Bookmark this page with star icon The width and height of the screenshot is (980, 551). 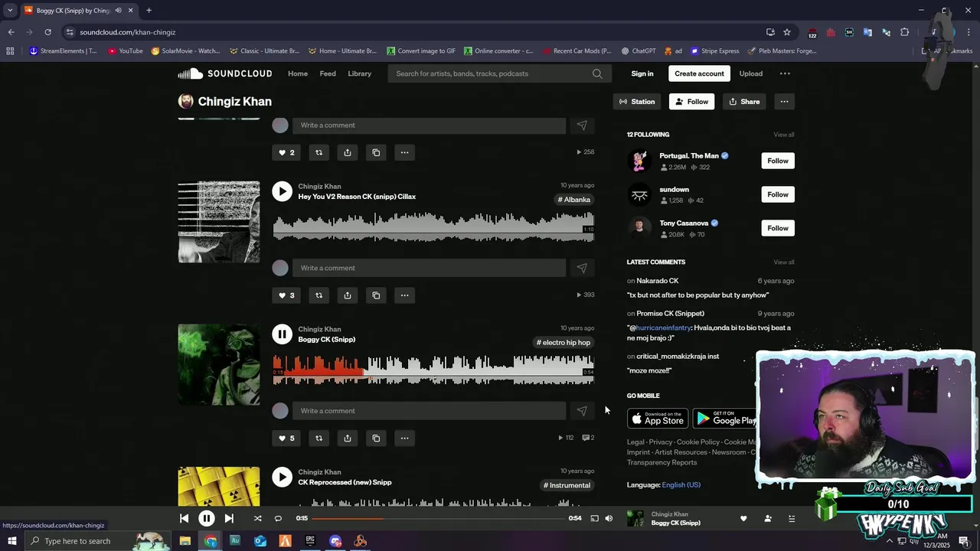click(787, 32)
